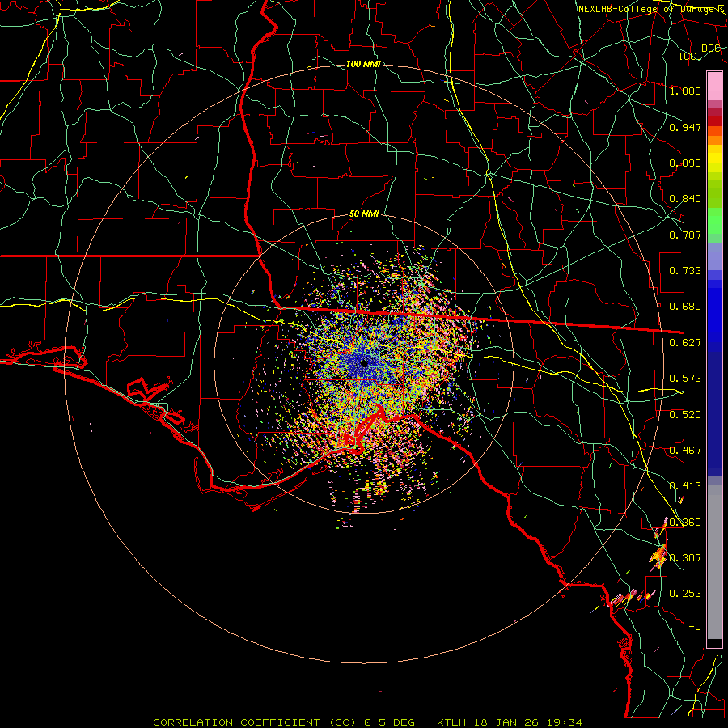The height and width of the screenshot is (728, 728).
Task: Click the gray bottom section of color bar
Action: pos(714,562)
